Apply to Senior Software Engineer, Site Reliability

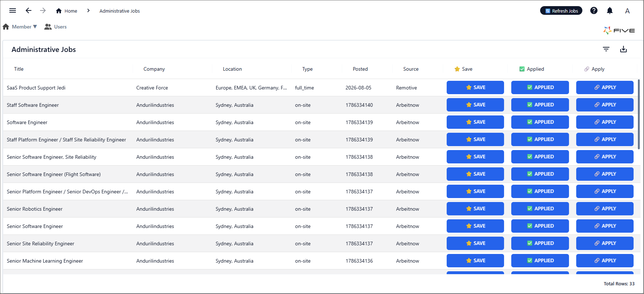[x=605, y=157]
